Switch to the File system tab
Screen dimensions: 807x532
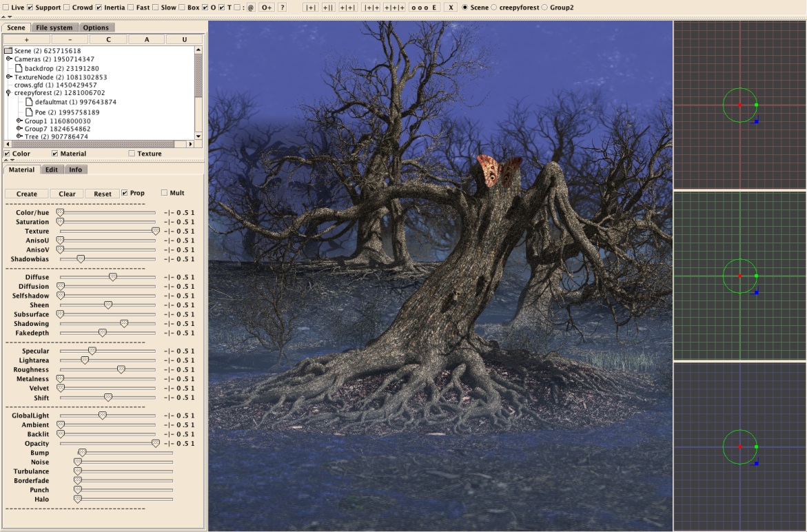pyautogui.click(x=54, y=28)
